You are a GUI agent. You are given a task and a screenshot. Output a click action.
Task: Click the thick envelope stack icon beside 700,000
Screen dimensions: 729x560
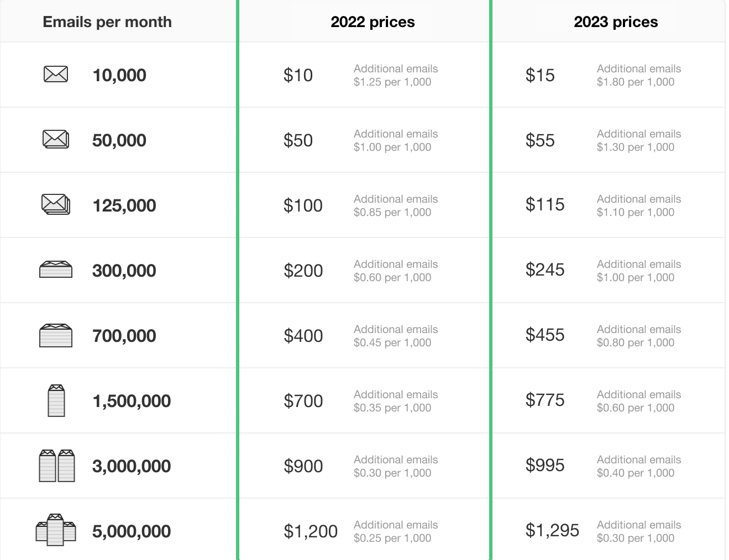[x=56, y=335]
